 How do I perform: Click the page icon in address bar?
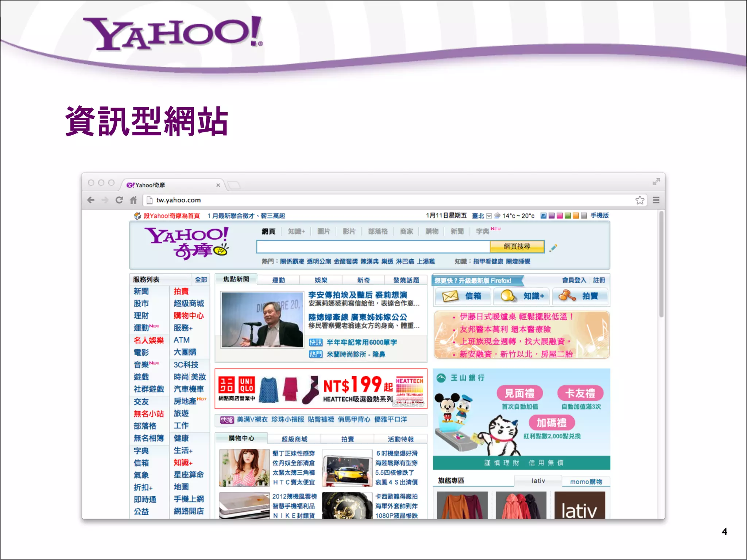pos(149,200)
